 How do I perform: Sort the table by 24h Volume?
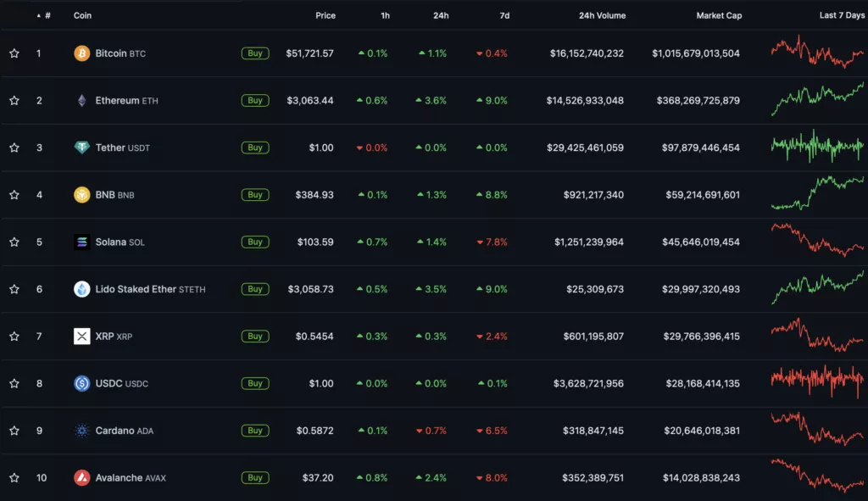(602, 15)
